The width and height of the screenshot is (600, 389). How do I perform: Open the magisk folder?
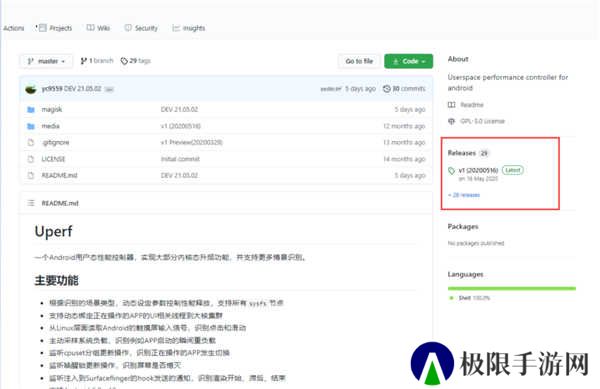pyautogui.click(x=52, y=109)
